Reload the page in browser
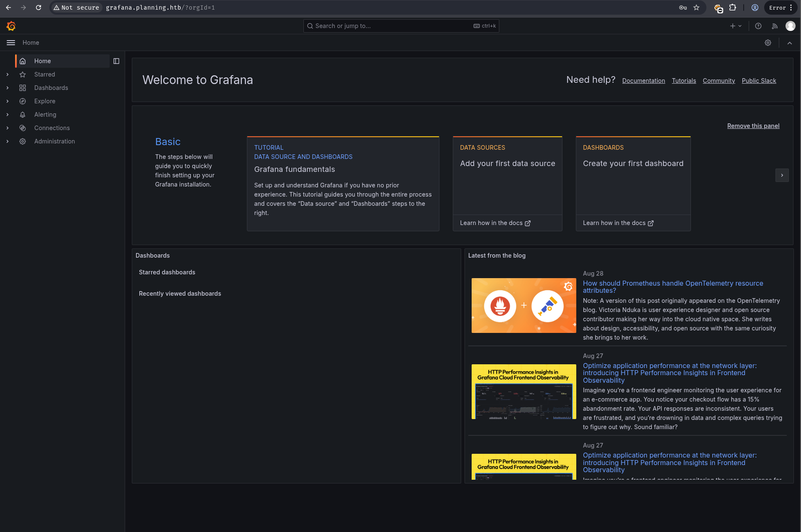 coord(39,8)
